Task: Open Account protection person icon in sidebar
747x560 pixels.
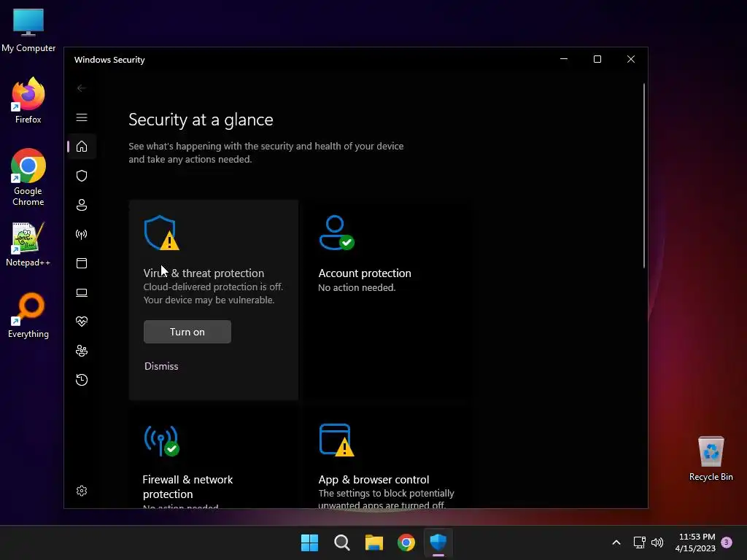Action: click(x=82, y=205)
